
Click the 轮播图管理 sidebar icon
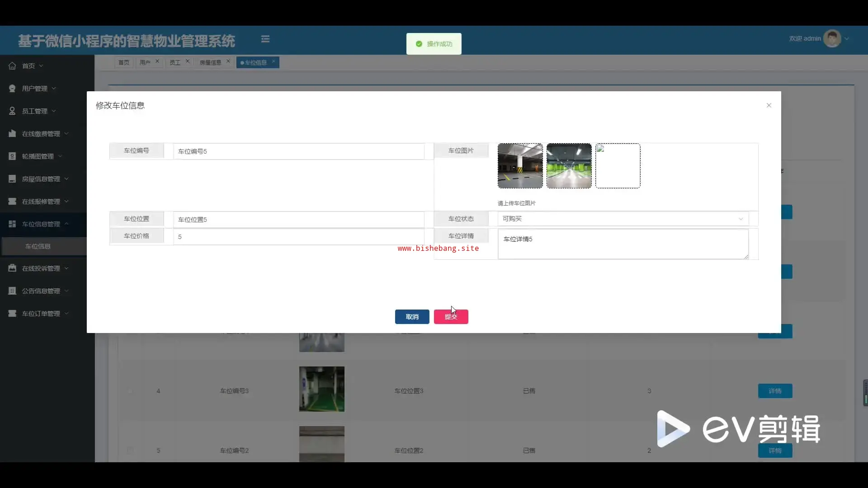point(12,156)
